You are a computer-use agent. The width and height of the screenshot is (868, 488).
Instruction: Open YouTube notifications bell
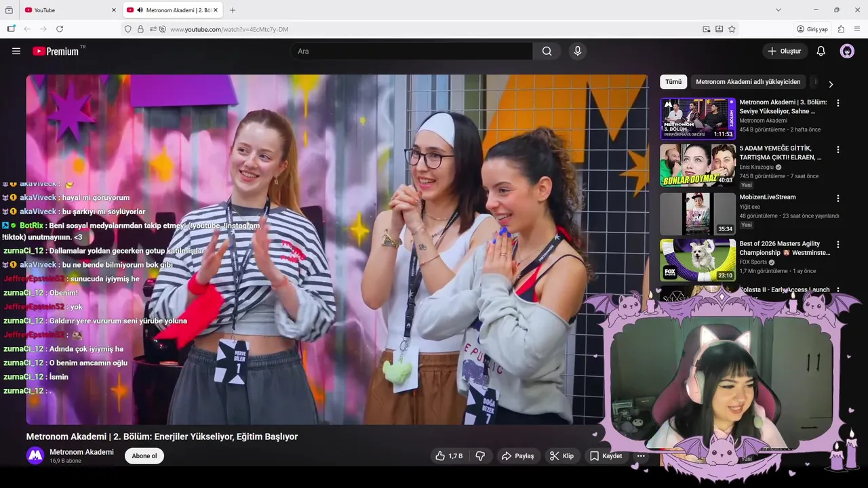click(x=821, y=51)
